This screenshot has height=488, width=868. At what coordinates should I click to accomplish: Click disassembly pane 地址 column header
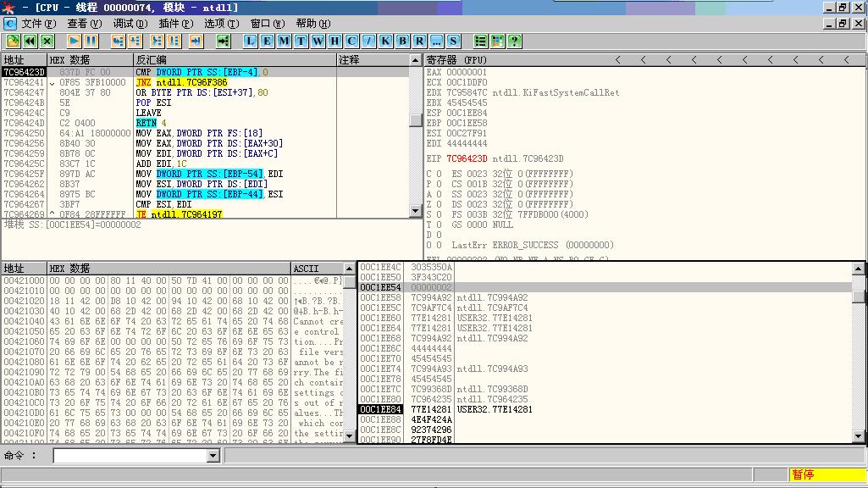pos(24,60)
